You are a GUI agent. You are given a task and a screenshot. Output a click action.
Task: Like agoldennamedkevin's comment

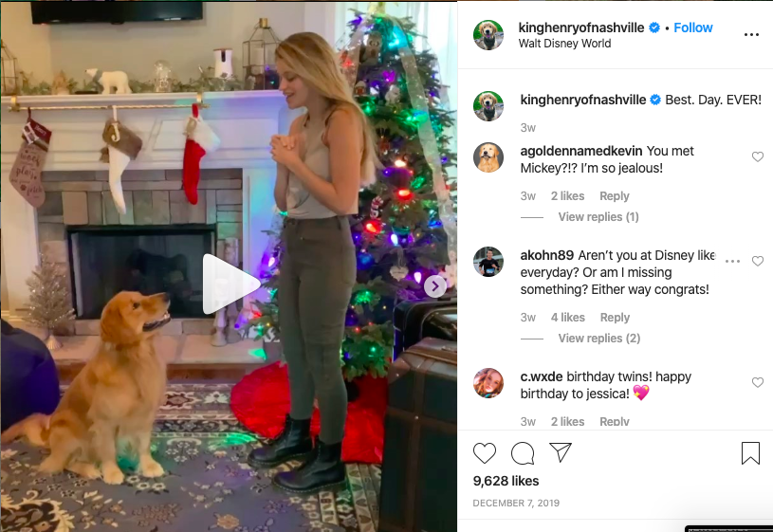758,156
